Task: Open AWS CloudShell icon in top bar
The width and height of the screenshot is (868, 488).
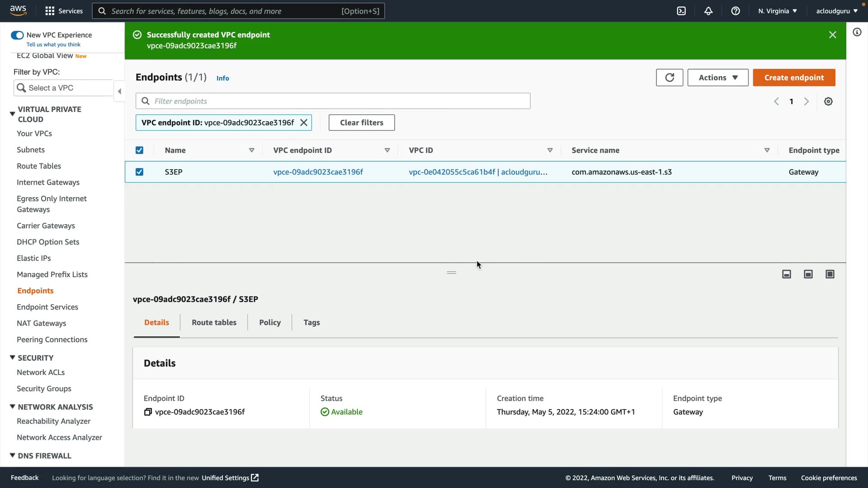Action: pos(681,11)
